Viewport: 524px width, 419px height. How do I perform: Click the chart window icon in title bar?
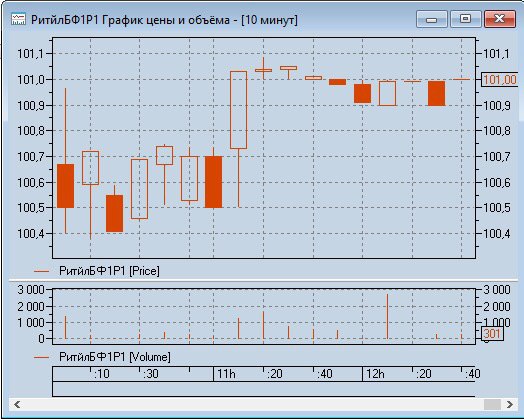(18, 19)
